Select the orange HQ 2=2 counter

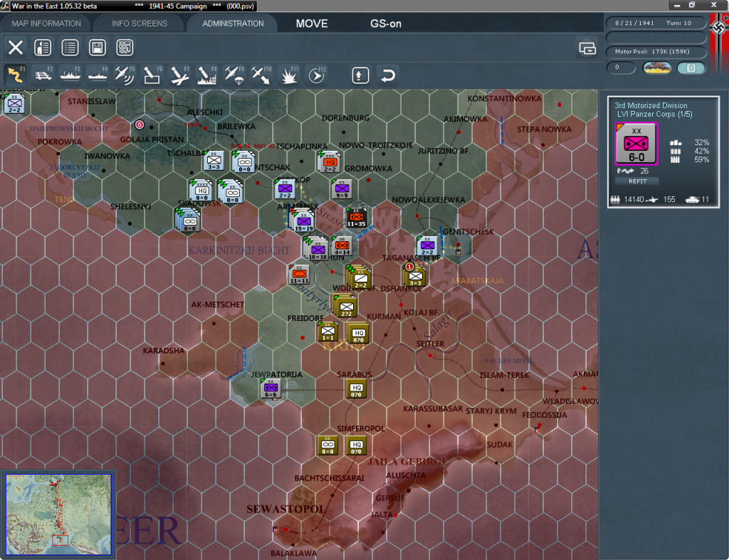329,163
